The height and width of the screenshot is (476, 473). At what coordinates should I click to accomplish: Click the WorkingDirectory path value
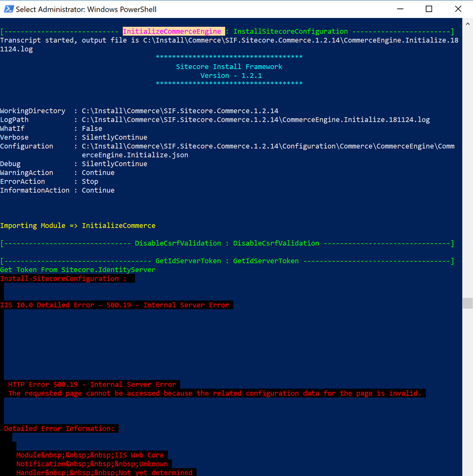(x=180, y=110)
